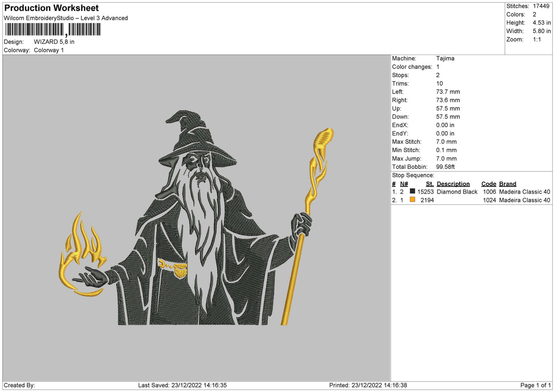The image size is (555, 392).
Task: Open the Production Worksheet title
Action: [51, 8]
